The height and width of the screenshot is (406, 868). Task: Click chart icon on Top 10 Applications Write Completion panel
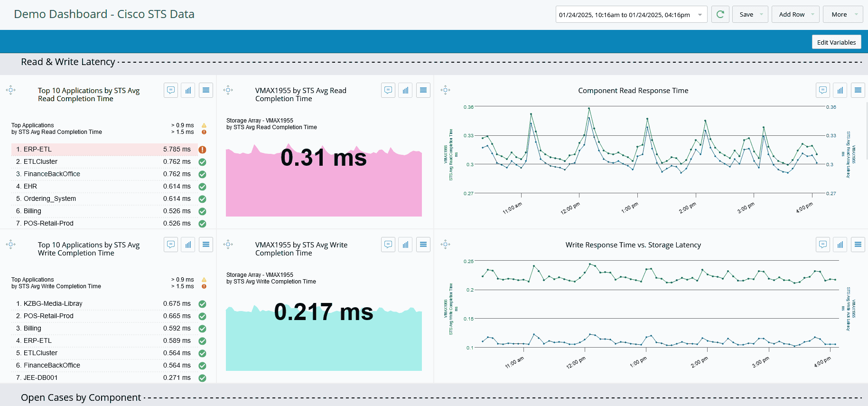tap(188, 245)
